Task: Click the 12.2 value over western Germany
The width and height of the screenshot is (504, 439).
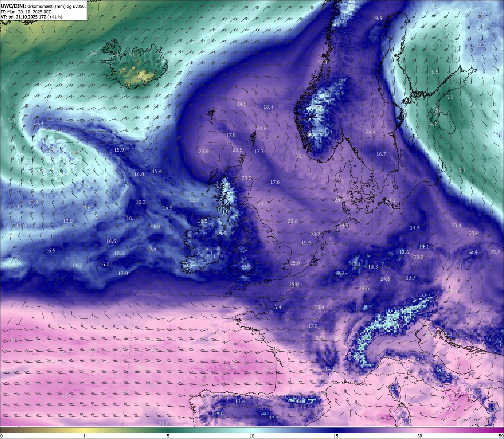Action: click(x=339, y=273)
